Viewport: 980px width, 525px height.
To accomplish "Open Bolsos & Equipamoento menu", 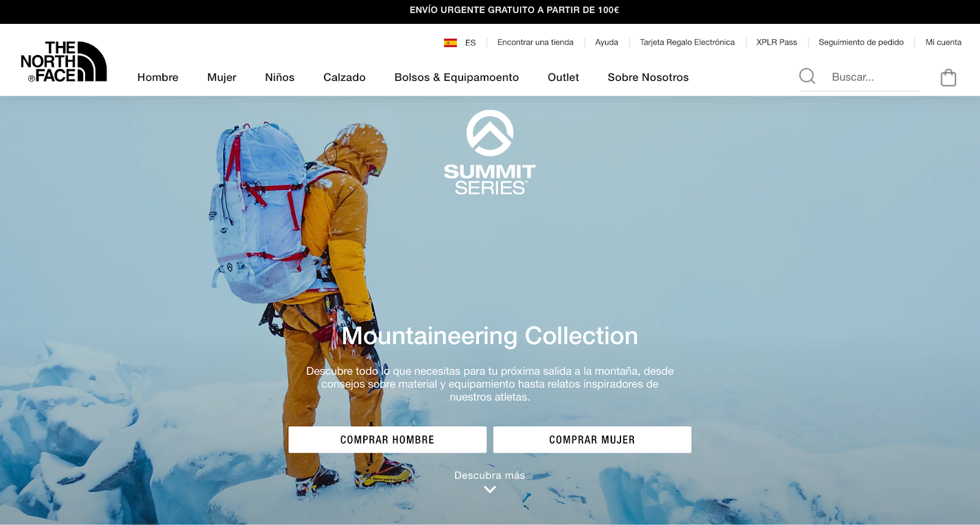I will click(x=456, y=77).
